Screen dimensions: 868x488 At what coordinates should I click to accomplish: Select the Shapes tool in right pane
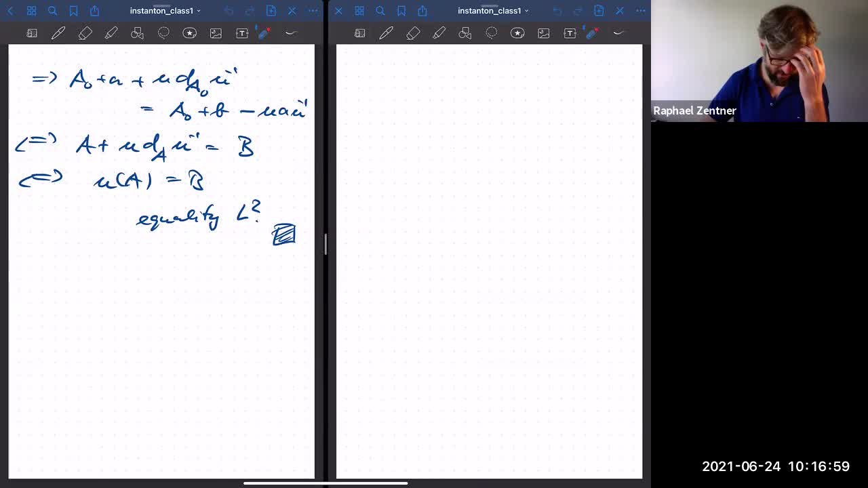(x=465, y=33)
